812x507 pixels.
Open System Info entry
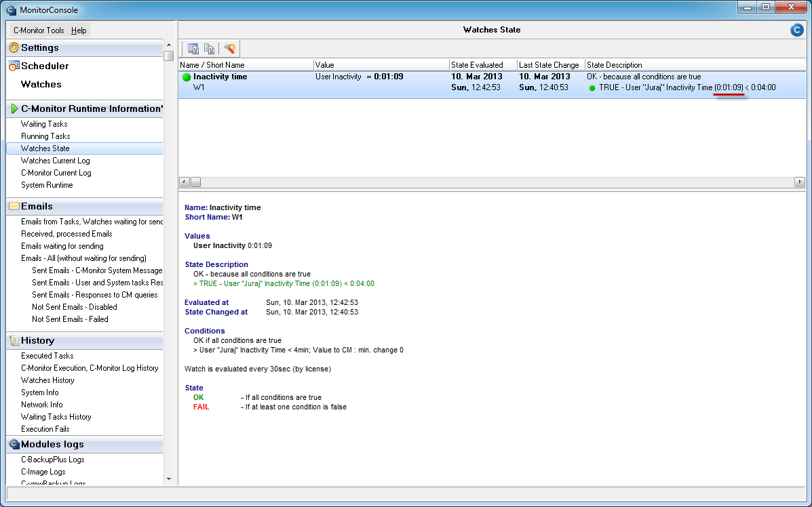40,392
